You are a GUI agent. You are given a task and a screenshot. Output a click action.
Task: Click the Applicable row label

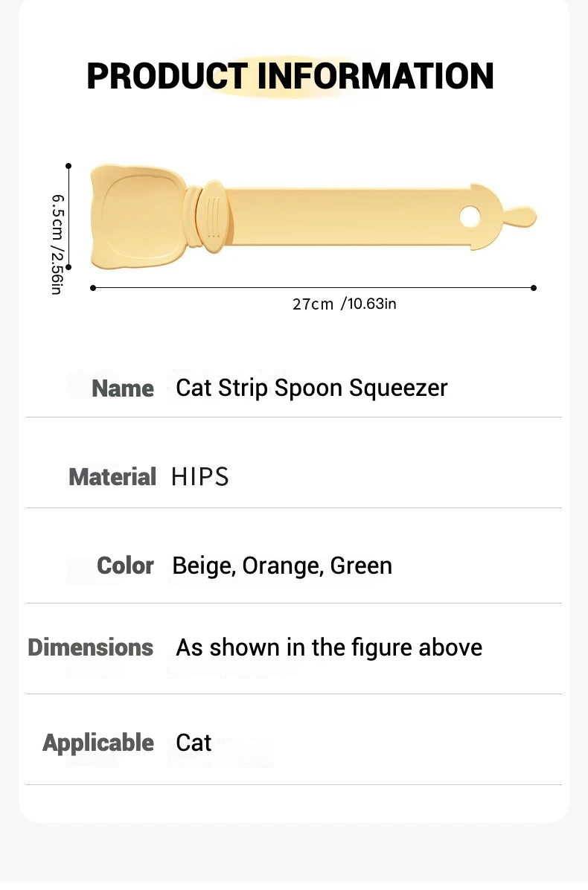[x=98, y=743]
